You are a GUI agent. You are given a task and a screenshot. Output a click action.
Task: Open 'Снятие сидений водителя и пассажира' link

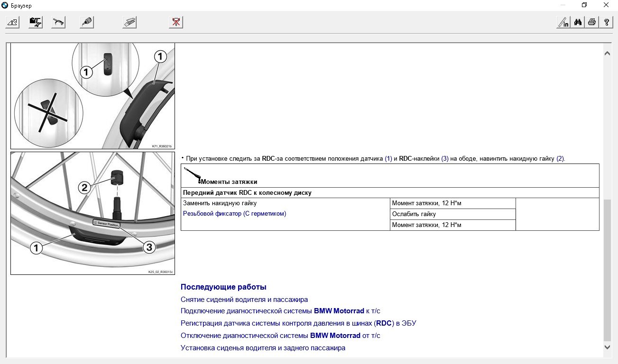[244, 300]
